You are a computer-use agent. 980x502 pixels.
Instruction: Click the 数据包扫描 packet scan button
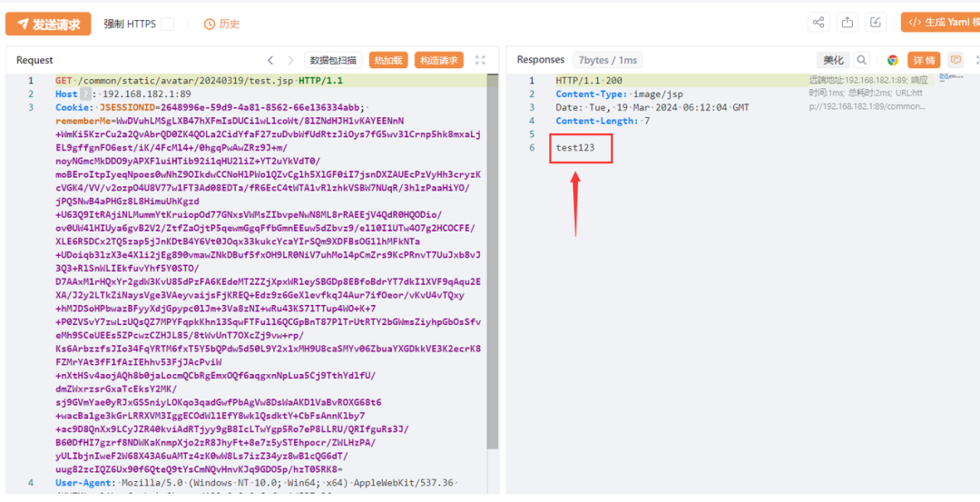pos(333,61)
